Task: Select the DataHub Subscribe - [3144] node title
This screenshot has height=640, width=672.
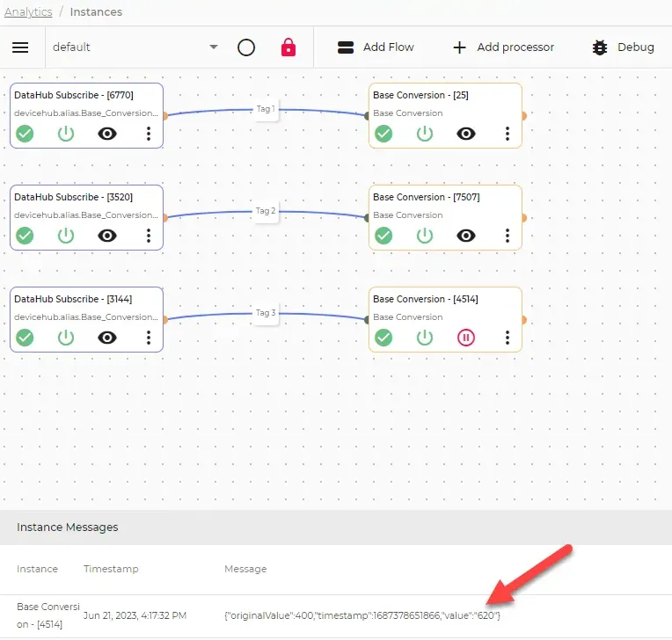Action: (73, 299)
